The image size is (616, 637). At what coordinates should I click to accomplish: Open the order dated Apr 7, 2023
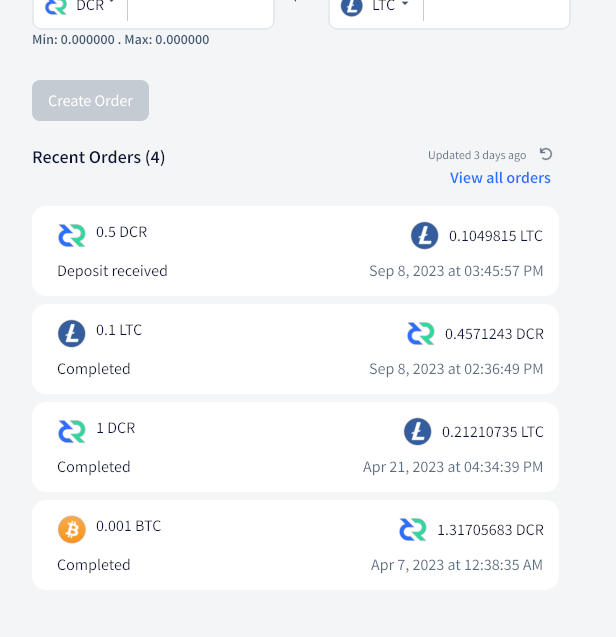[x=295, y=545]
